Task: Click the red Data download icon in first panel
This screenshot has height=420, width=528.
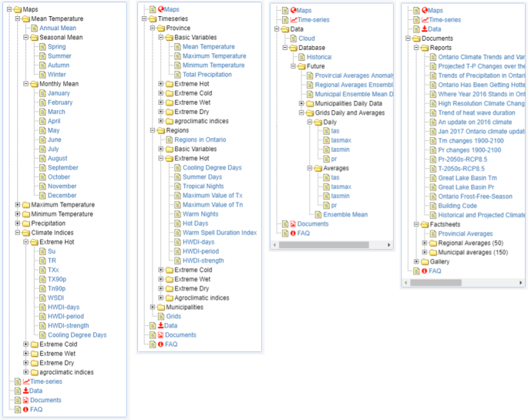Action: (25, 391)
